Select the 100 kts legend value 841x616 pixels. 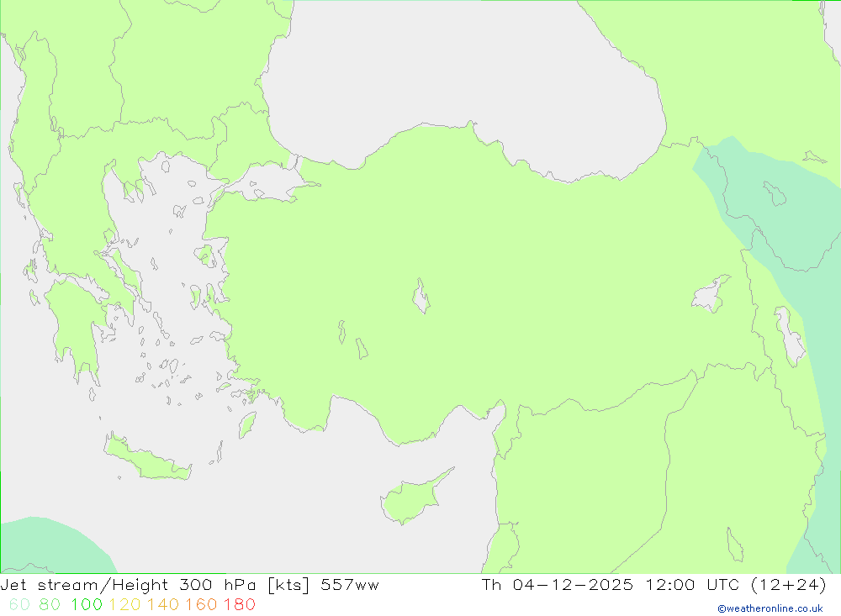point(87,605)
